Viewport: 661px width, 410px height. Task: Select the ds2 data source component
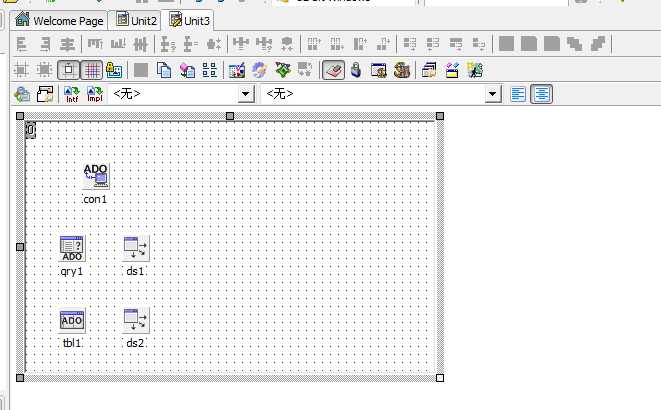point(136,321)
